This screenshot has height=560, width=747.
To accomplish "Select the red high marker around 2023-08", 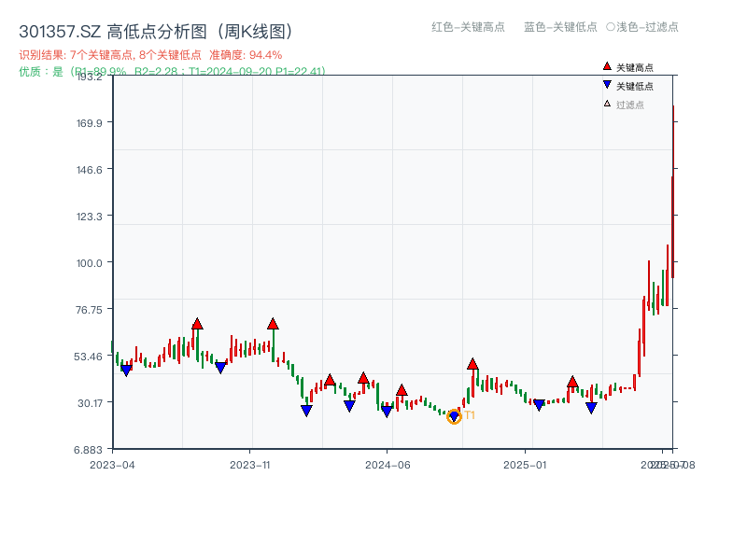I will pos(197,324).
